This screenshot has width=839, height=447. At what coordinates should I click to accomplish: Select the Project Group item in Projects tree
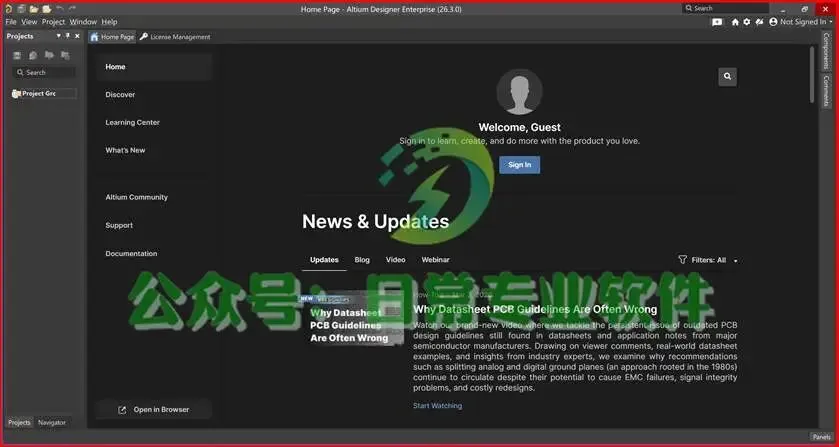[x=44, y=93]
